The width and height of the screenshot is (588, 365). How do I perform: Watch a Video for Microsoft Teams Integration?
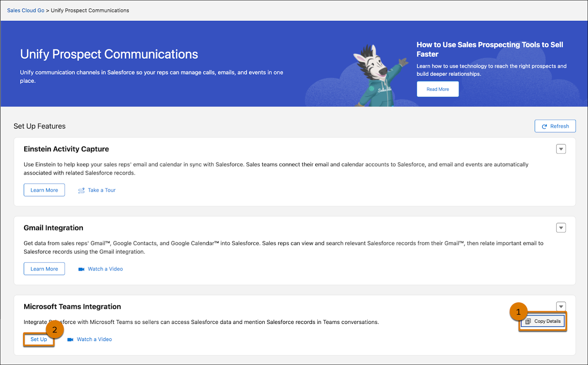[94, 339]
